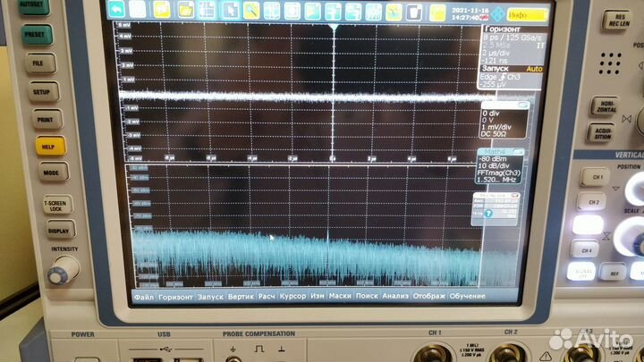Image resolution: width=644 pixels, height=362 pixels.
Task: Tap the FFTmag(Ch3) label
Action: [498, 173]
